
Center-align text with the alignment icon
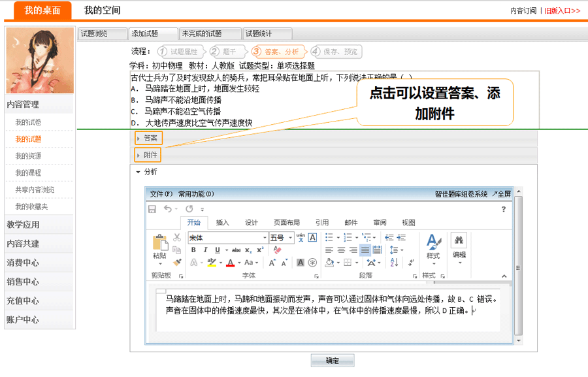pos(342,250)
